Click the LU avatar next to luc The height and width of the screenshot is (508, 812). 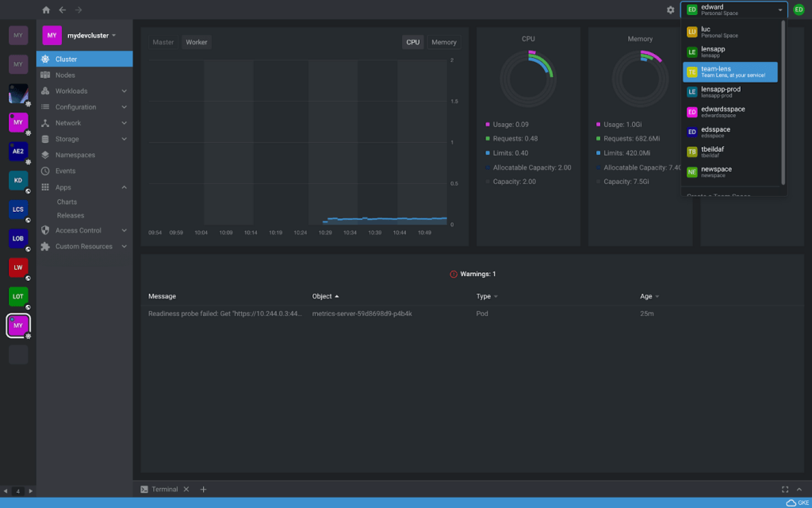tap(691, 32)
